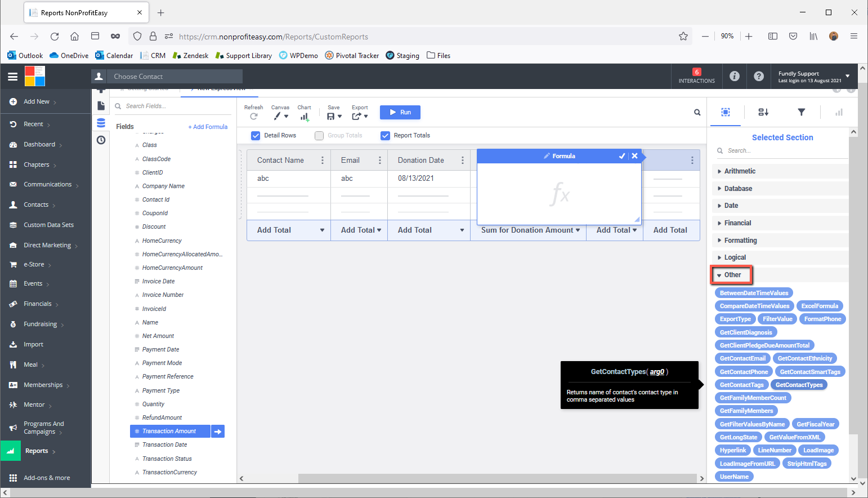Close the Formula editor
The image size is (868, 498).
point(634,156)
